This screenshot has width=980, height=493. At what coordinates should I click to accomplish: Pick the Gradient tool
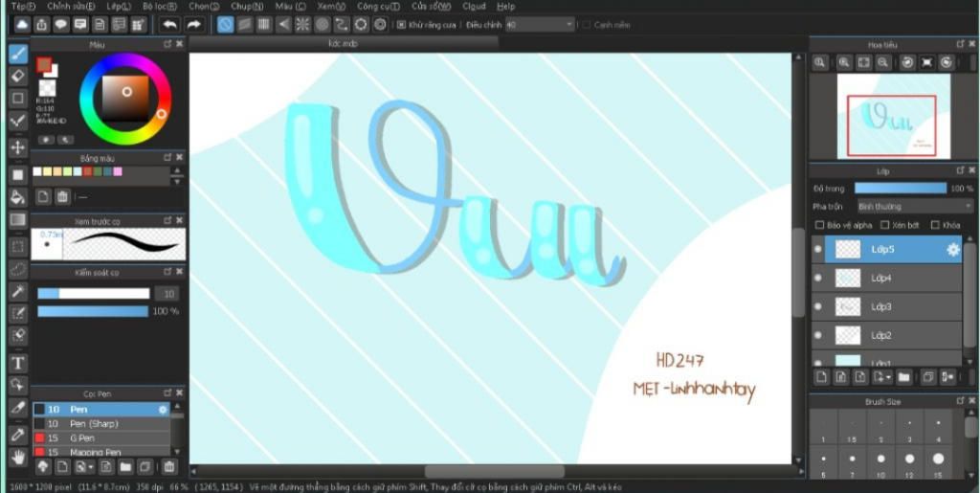(18, 219)
